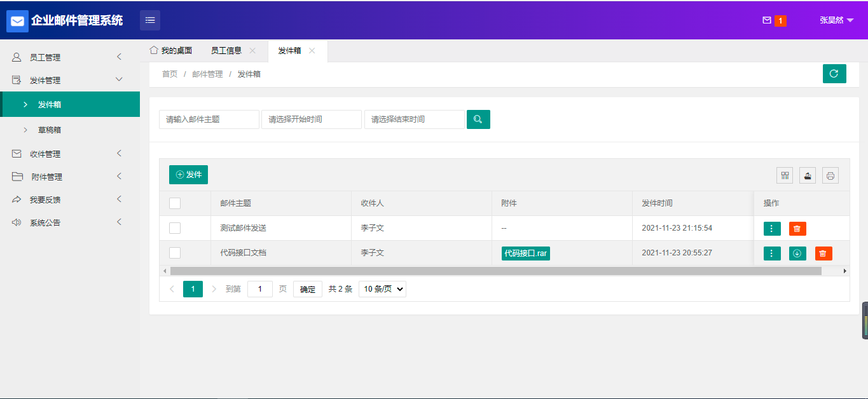This screenshot has height=399, width=868.
Task: Download attachment for 代码接口文档 row
Action: 797,254
